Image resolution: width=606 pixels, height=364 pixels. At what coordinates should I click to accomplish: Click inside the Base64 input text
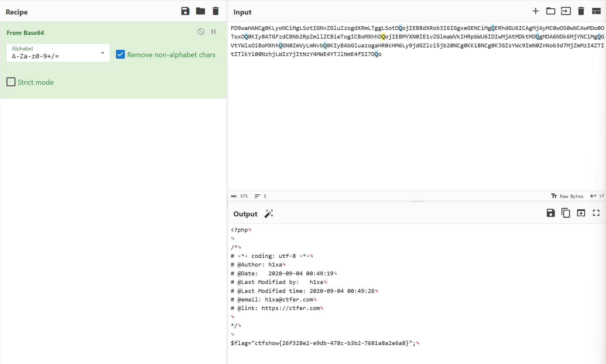tap(417, 41)
